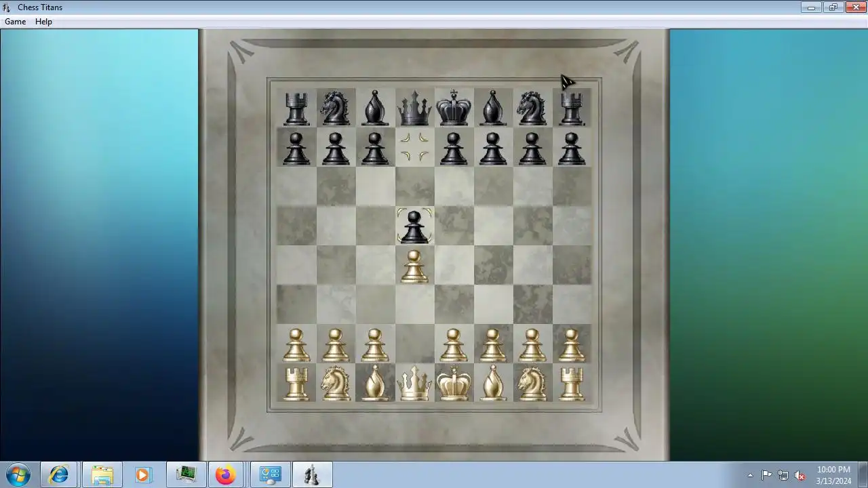Select the white pawn on f2
Image resolution: width=868 pixels, height=488 pixels.
coord(493,345)
